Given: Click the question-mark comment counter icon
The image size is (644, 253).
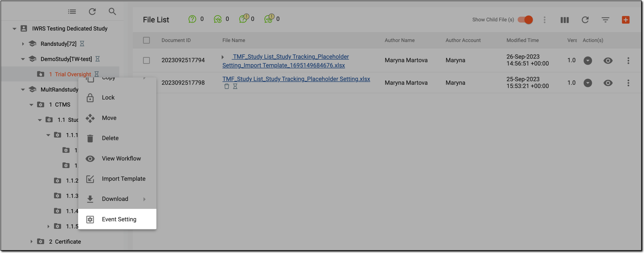Looking at the screenshot, I should 192,19.
